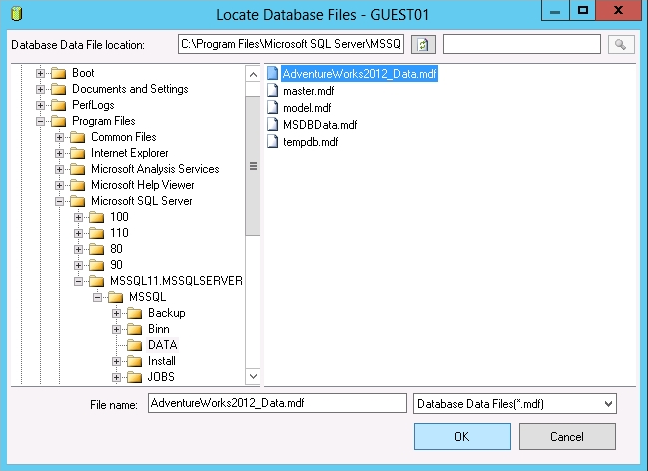Click the File name input field

pos(277,403)
